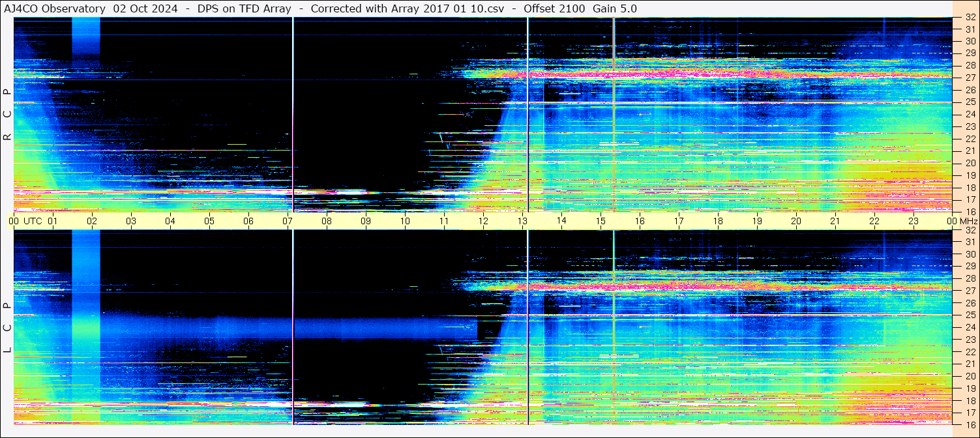
Task: Click the 24 MHz label in RCP panel
Action: pyautogui.click(x=970, y=114)
